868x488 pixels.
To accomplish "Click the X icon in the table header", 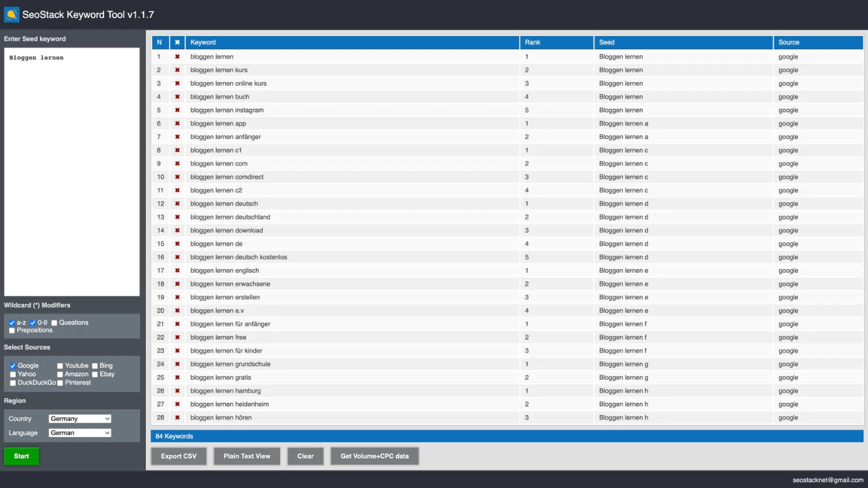I will point(177,42).
